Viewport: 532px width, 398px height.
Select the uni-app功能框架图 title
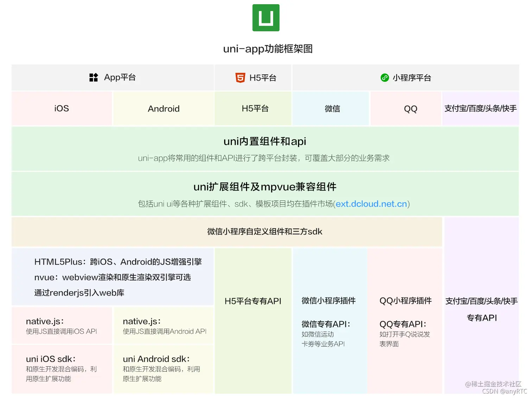[x=268, y=49]
